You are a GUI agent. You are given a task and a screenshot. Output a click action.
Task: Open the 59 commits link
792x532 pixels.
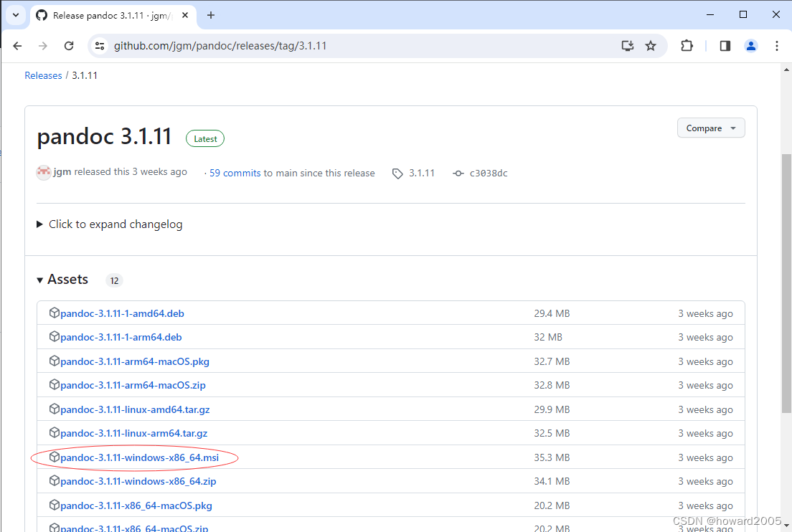click(235, 173)
